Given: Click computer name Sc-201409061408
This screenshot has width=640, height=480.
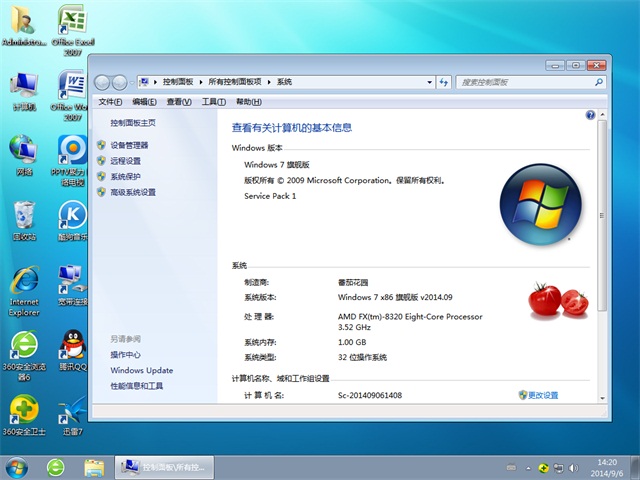Looking at the screenshot, I should tap(370, 395).
